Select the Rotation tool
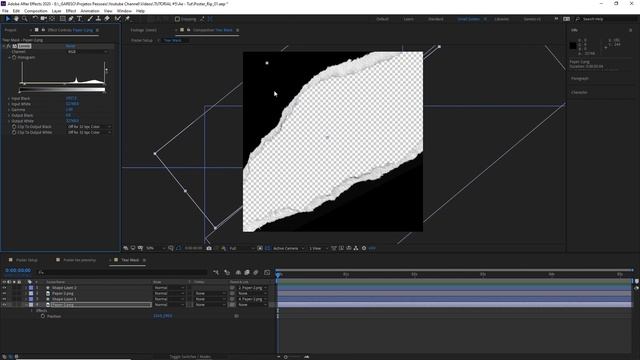This screenshot has width=640, height=360. coord(35,19)
